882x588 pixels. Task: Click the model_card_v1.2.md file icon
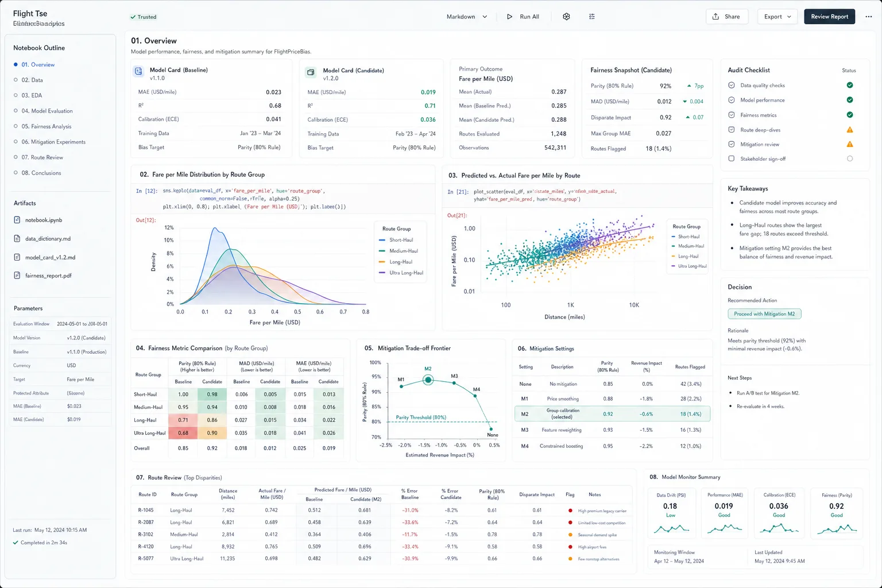(x=17, y=257)
